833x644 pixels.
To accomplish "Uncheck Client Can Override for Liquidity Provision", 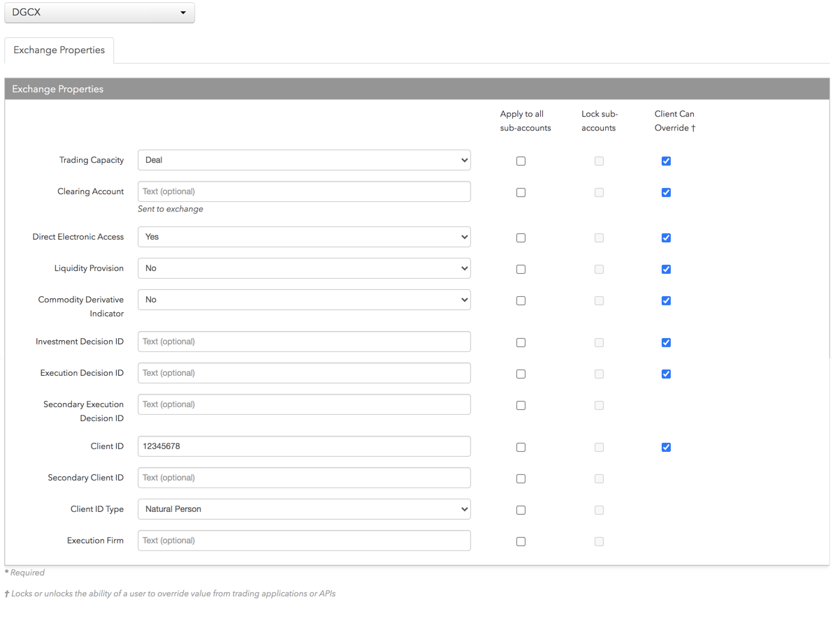I will pyautogui.click(x=666, y=269).
